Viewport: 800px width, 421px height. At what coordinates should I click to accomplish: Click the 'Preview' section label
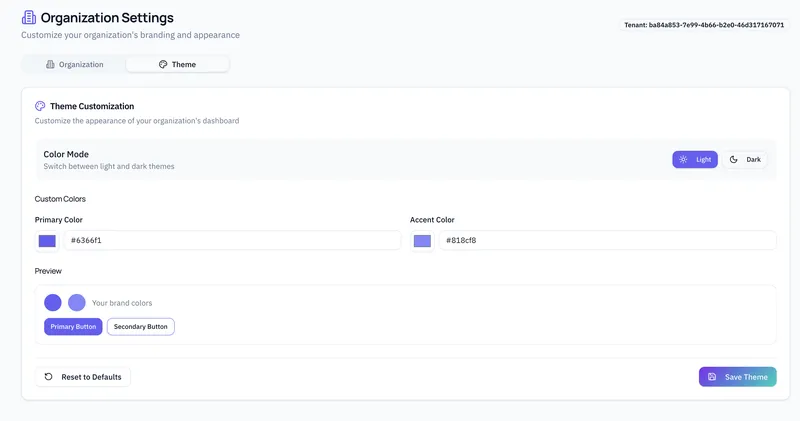pos(48,271)
